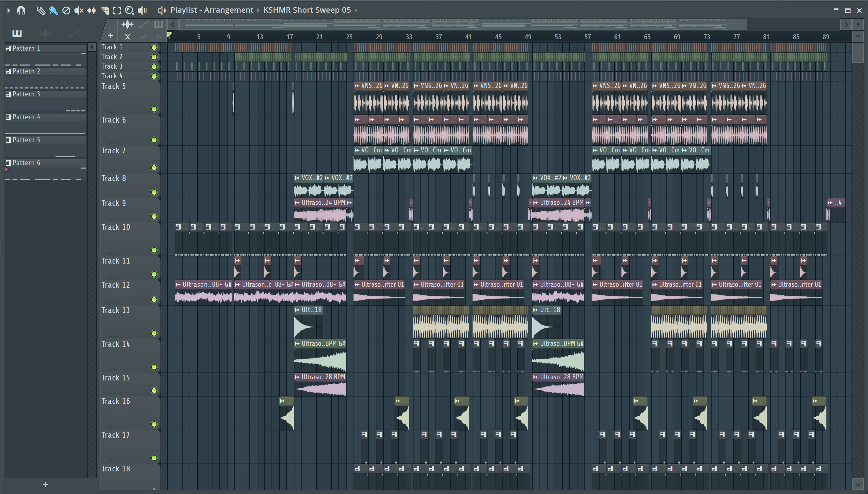Focus automation clips with the curve icon
The width and height of the screenshot is (868, 494).
(x=143, y=24)
